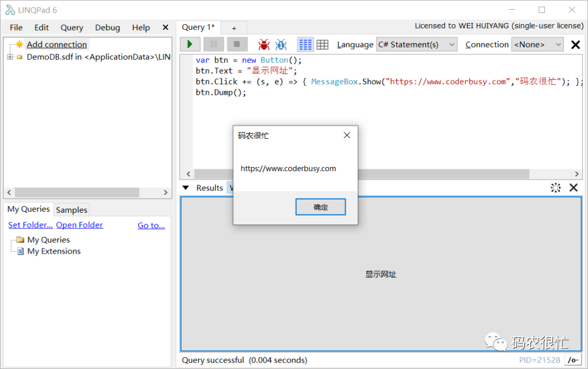Click connection tree scroll right arrow
Image resolution: width=588 pixels, height=369 pixels.
[165, 192]
